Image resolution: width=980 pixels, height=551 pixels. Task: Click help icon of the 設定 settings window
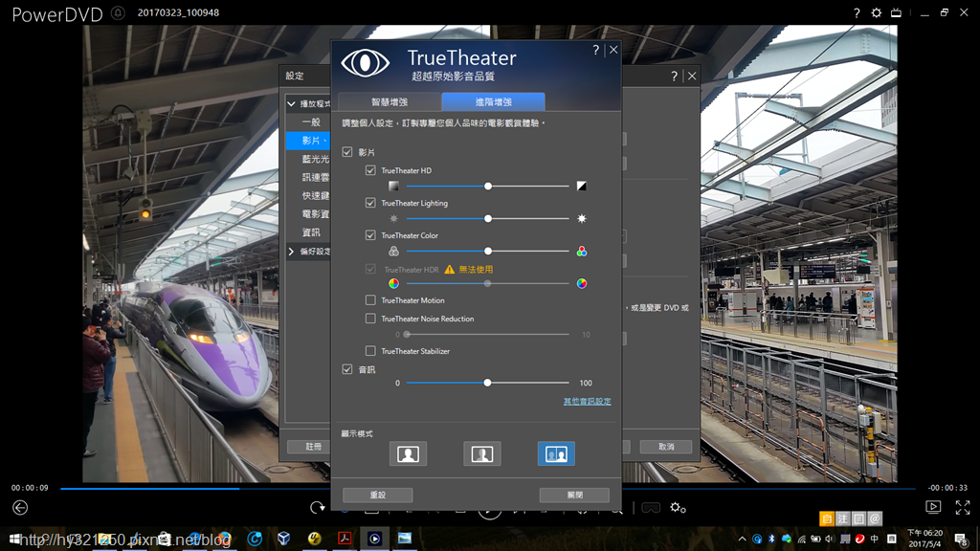(x=674, y=77)
